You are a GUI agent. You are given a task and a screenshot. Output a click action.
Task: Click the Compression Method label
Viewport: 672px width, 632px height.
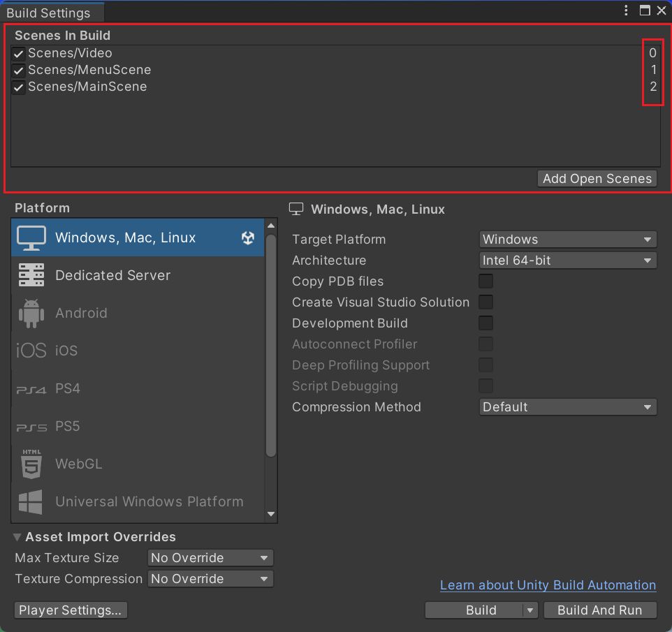pos(356,407)
